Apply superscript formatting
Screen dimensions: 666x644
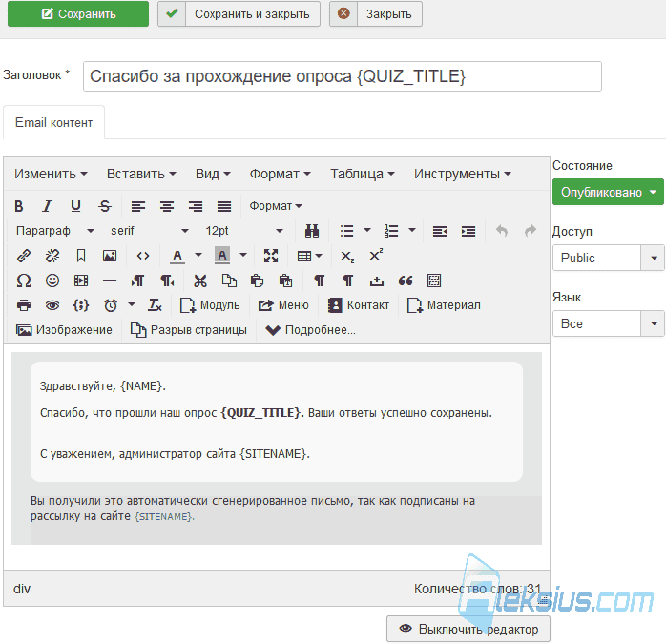coord(376,256)
